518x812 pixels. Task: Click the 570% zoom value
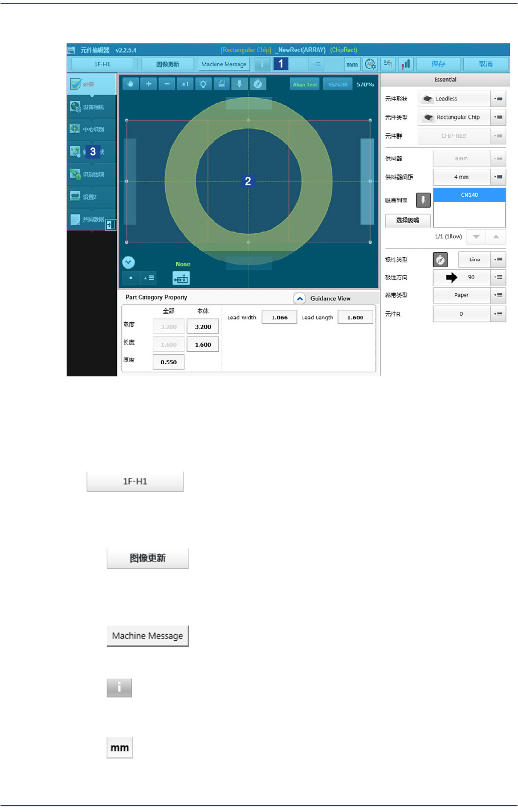point(365,84)
